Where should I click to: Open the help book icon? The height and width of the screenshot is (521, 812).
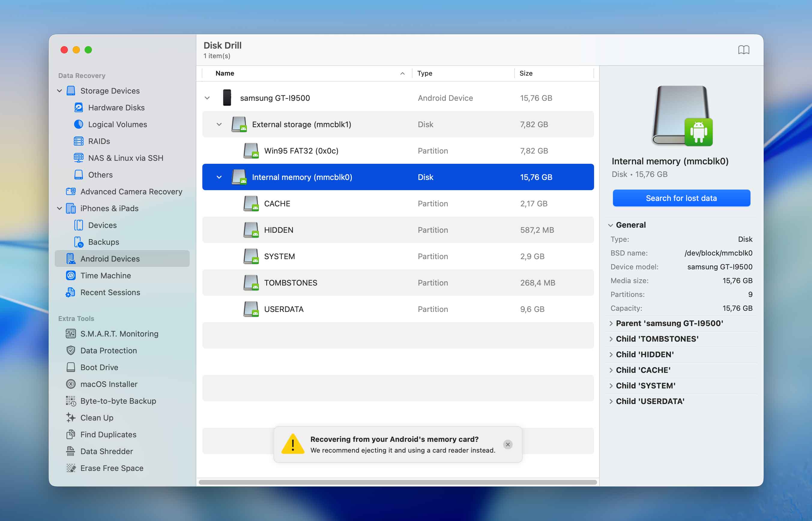(743, 50)
